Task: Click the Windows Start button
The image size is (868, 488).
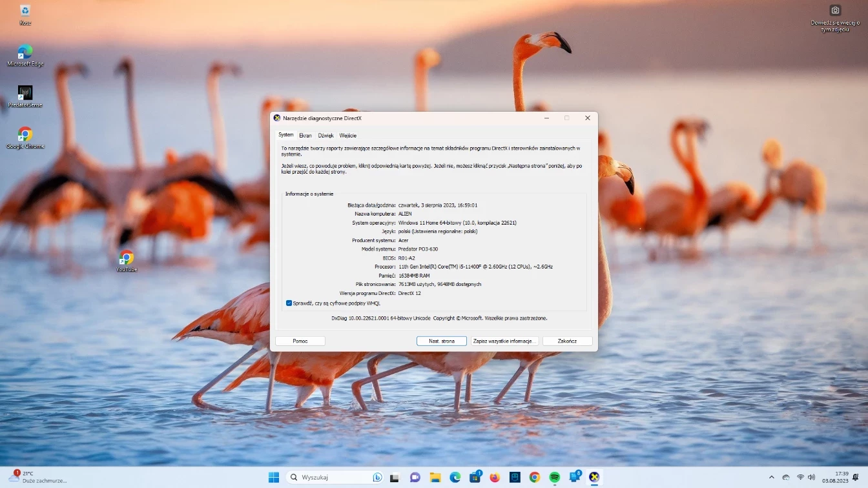Action: 274,477
